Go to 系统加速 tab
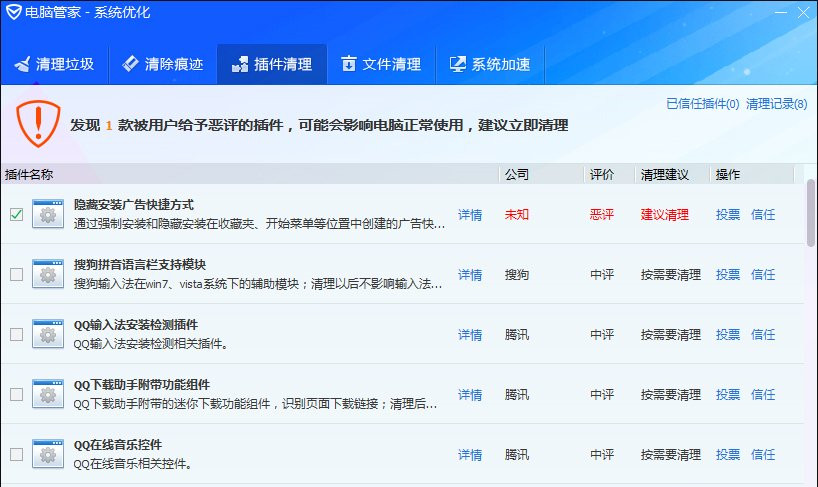The width and height of the screenshot is (818, 487). [490, 64]
